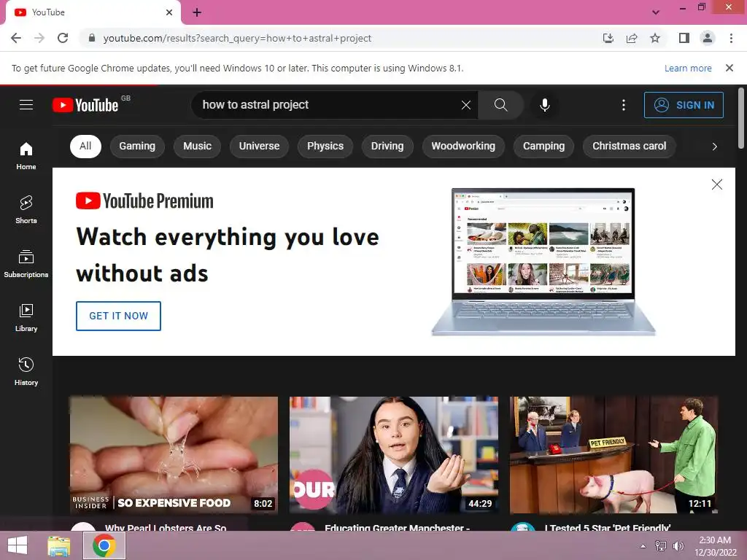747x560 pixels.
Task: Click the page vertical scrollbar
Action: coord(741,119)
